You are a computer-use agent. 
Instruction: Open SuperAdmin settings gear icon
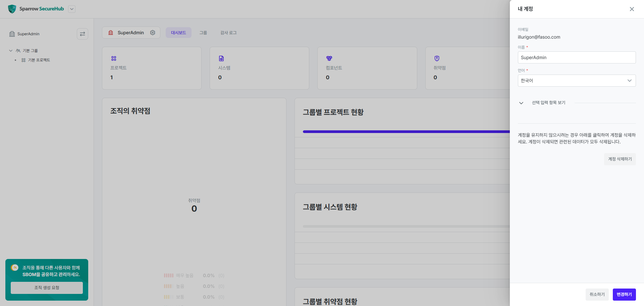tap(153, 33)
